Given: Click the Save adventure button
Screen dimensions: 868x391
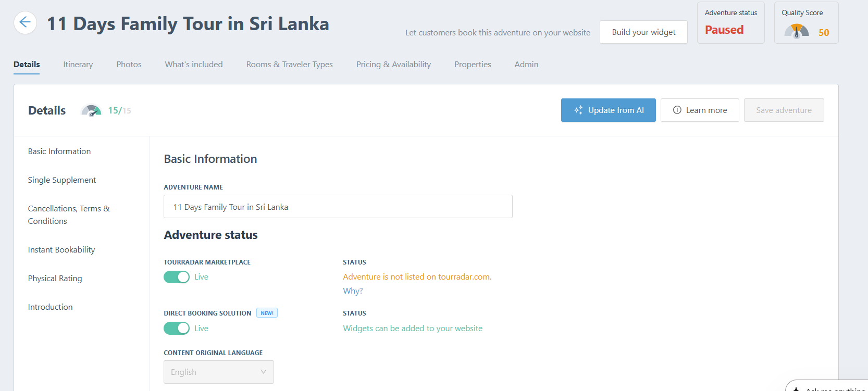Looking at the screenshot, I should tap(784, 110).
